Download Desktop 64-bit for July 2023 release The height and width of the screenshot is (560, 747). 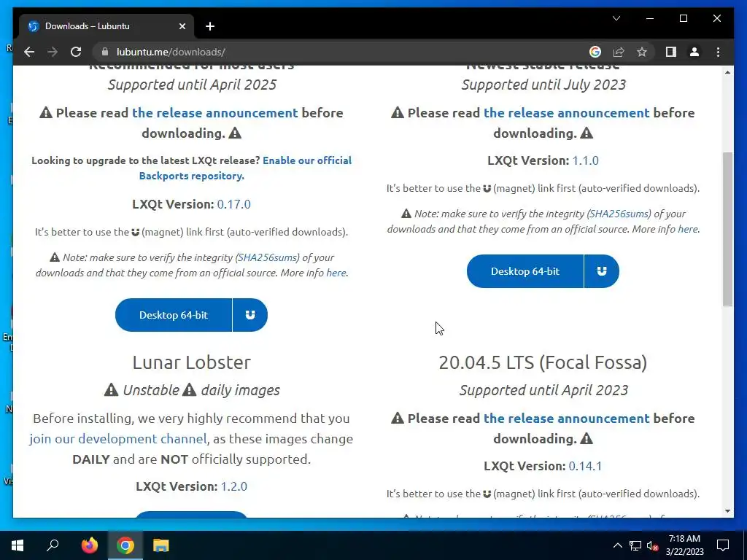pos(525,271)
